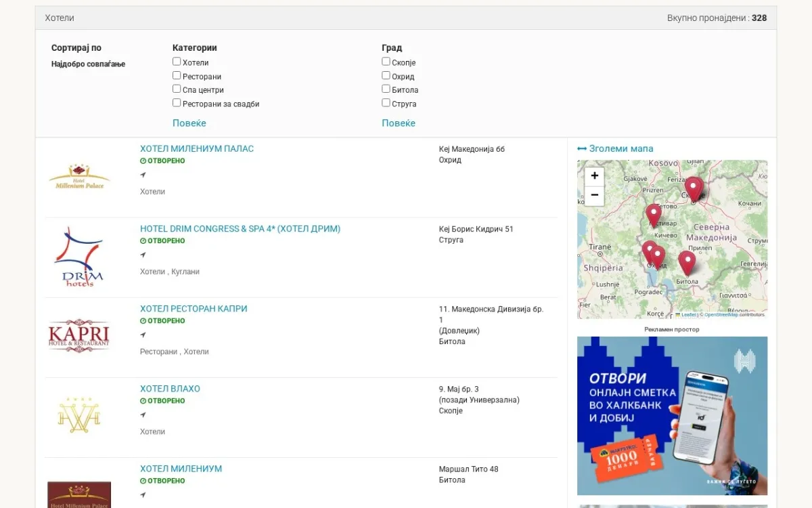Tick the Ресторани за свадби checkbox
The height and width of the screenshot is (508, 812).
[177, 103]
